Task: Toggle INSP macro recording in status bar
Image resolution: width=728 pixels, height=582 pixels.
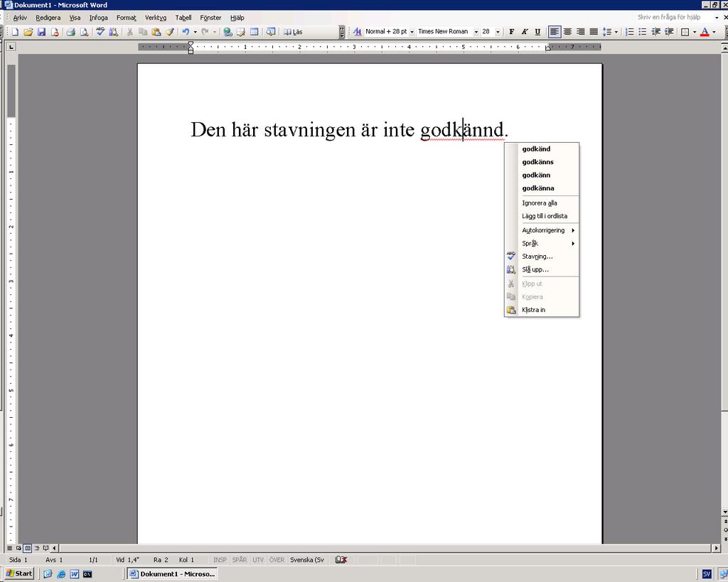Action: click(220, 560)
